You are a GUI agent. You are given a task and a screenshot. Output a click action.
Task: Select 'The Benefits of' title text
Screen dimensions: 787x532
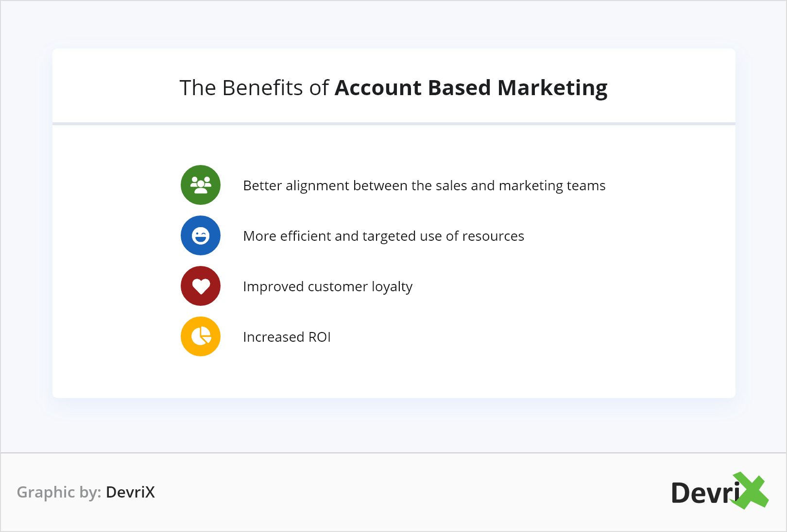pos(254,88)
